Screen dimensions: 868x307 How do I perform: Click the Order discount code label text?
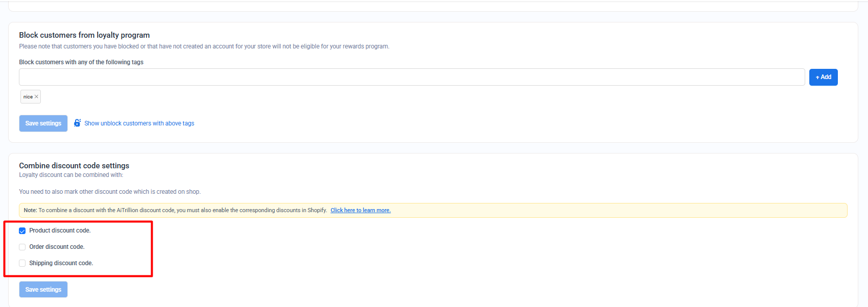tap(57, 247)
